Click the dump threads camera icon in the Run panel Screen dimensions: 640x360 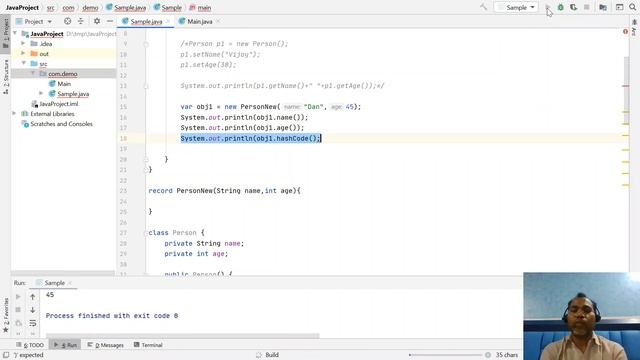click(x=18, y=323)
